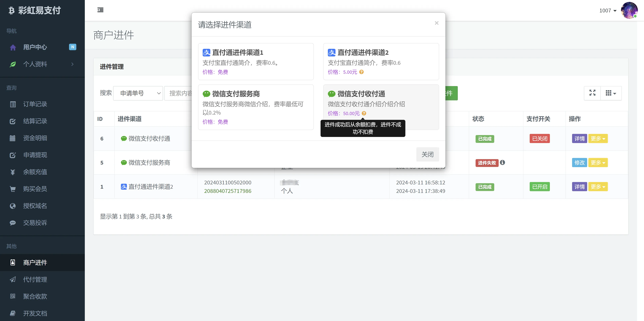
Task: Click the info icon beside 进件失败 status
Action: [x=502, y=162]
